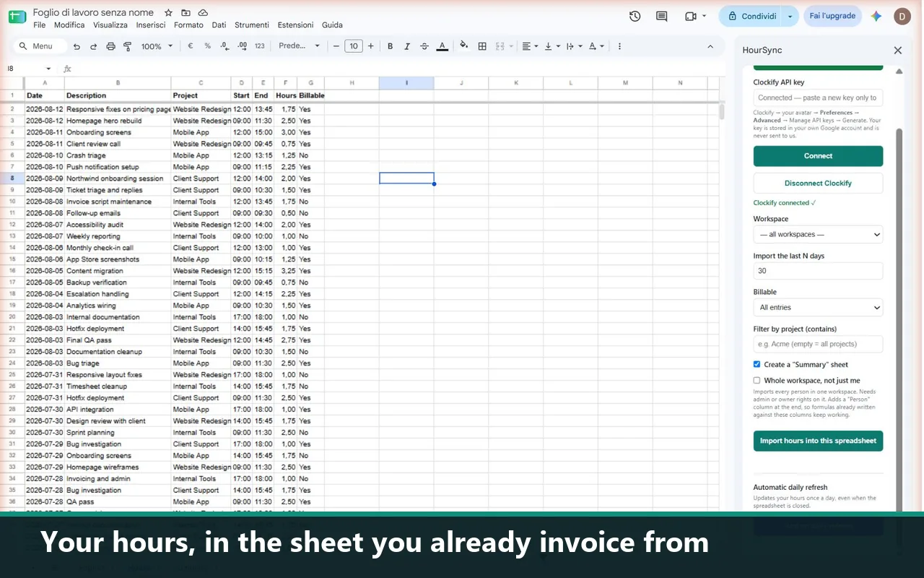Open the File menu
The width and height of the screenshot is (924, 578).
tap(40, 25)
